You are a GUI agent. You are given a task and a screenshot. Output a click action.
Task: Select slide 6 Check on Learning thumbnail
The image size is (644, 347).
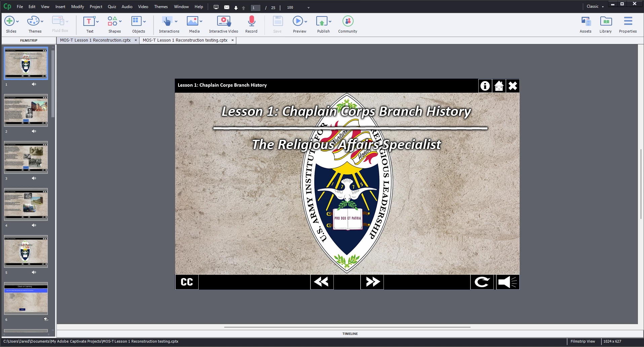click(26, 298)
